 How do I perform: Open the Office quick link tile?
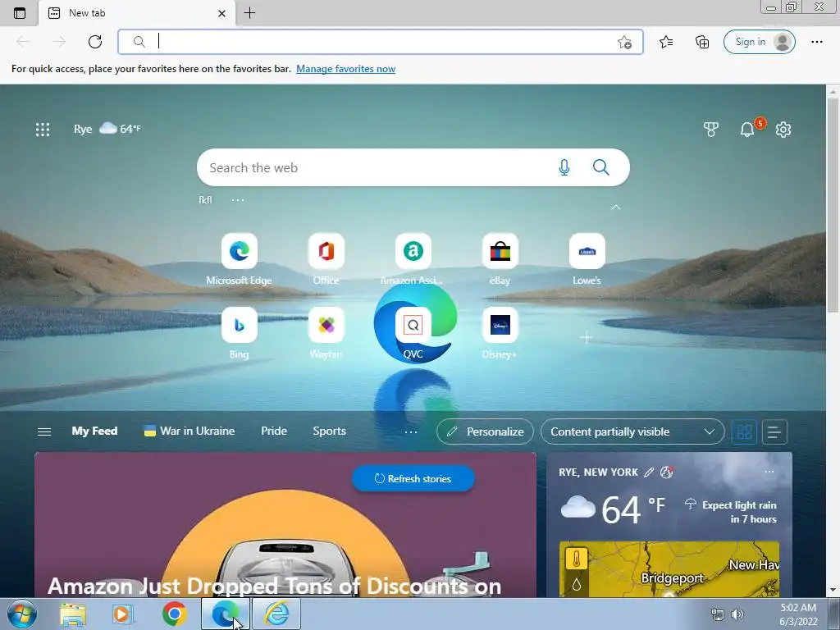(326, 258)
